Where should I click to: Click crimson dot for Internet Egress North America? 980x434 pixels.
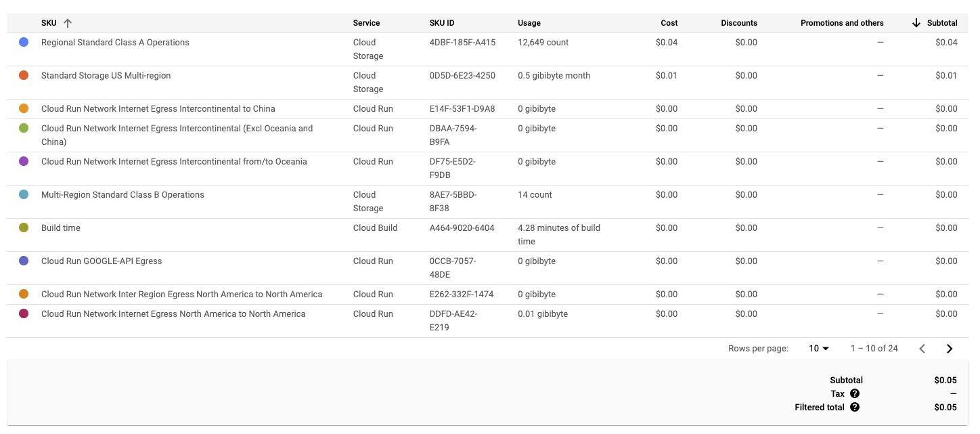pos(24,313)
